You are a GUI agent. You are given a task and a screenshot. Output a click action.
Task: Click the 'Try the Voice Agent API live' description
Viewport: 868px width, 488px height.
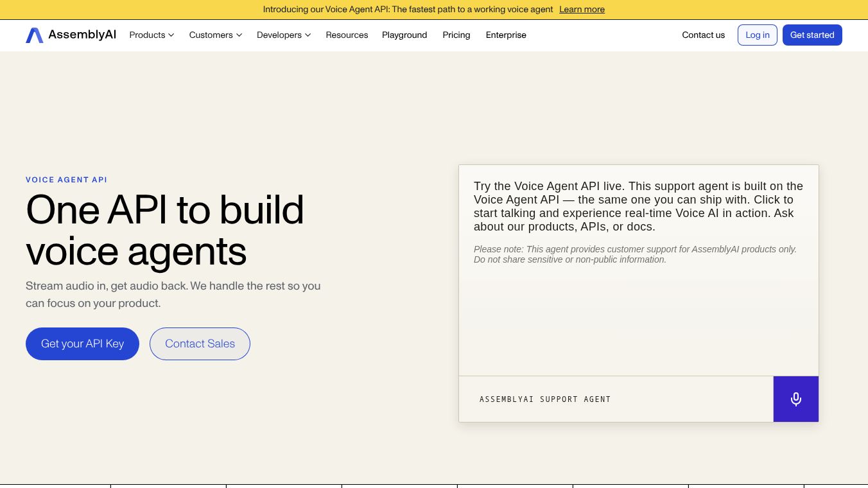point(639,206)
